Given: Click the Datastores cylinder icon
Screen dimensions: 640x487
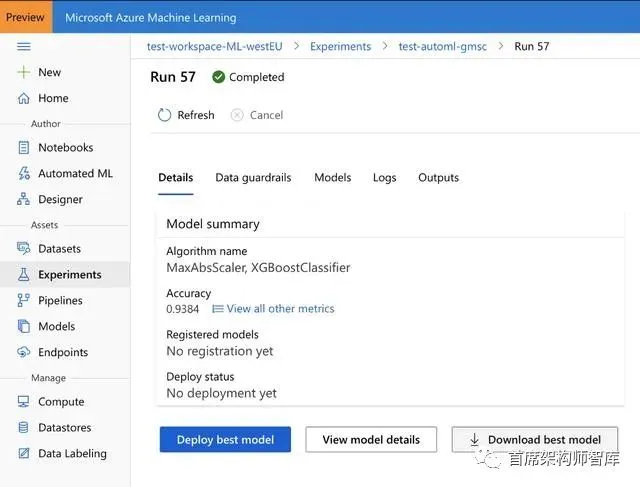Looking at the screenshot, I should point(24,427).
